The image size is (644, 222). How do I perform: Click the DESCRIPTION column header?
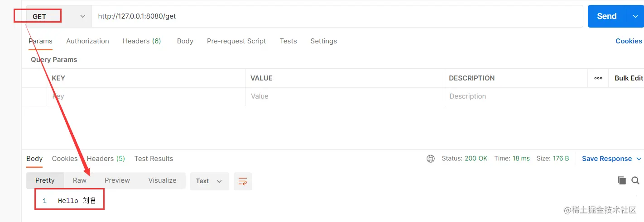pyautogui.click(x=472, y=78)
